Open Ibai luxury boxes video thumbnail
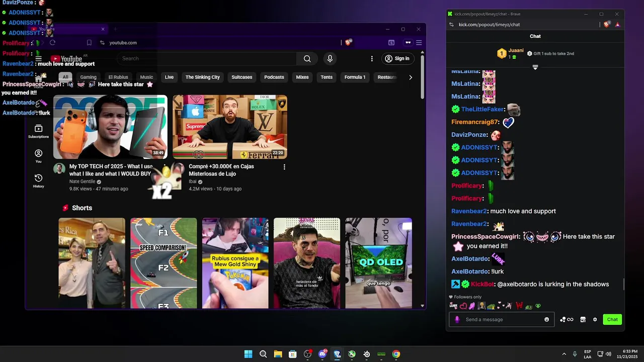644x362 pixels. click(230, 127)
